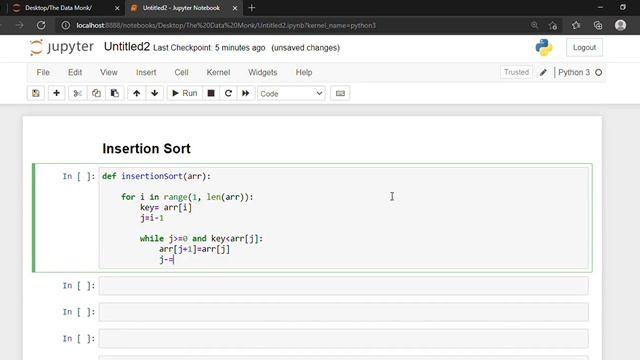Image resolution: width=640 pixels, height=360 pixels.
Task: Click the Logout button
Action: 584,47
